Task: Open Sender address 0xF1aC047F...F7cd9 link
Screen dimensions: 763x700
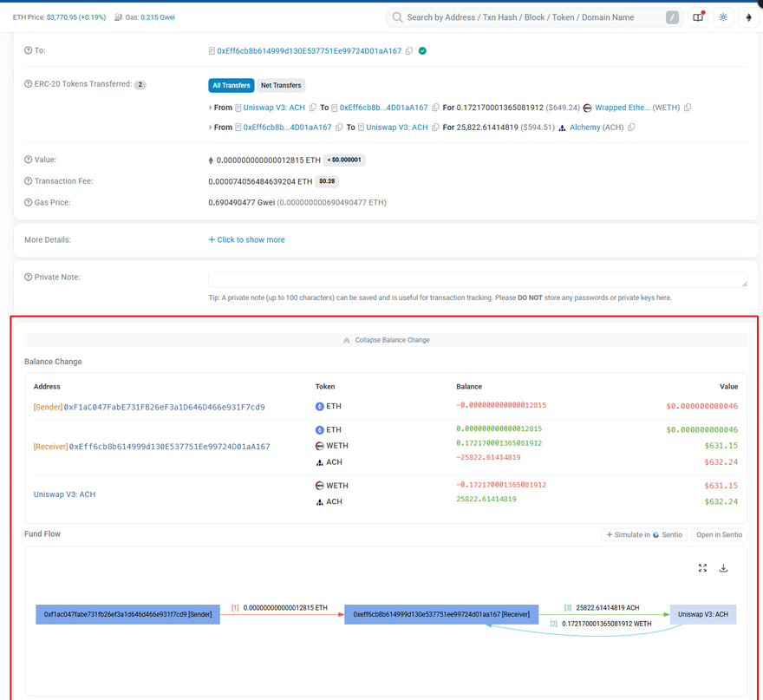Action: (x=165, y=407)
